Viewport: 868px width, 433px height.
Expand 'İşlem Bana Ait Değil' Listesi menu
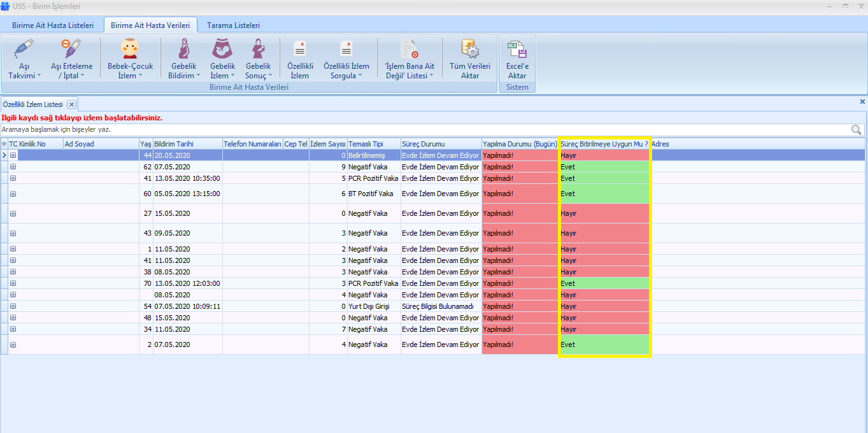coord(409,75)
